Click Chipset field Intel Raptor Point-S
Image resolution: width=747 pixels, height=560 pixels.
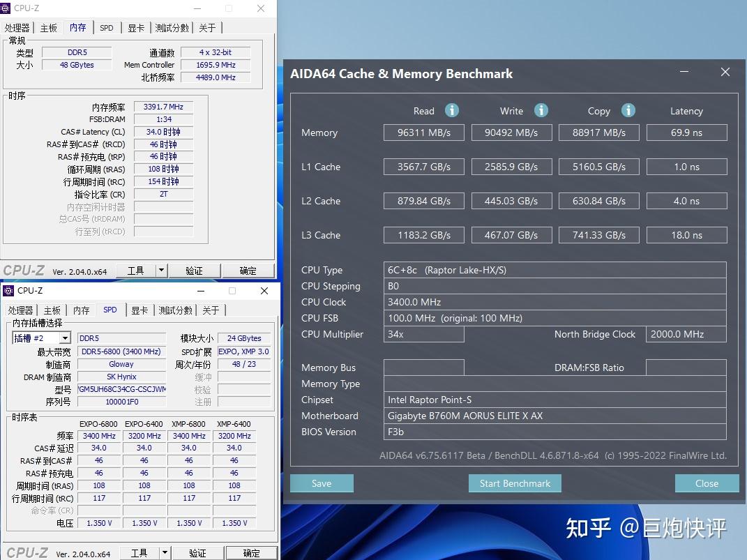pyautogui.click(x=555, y=400)
